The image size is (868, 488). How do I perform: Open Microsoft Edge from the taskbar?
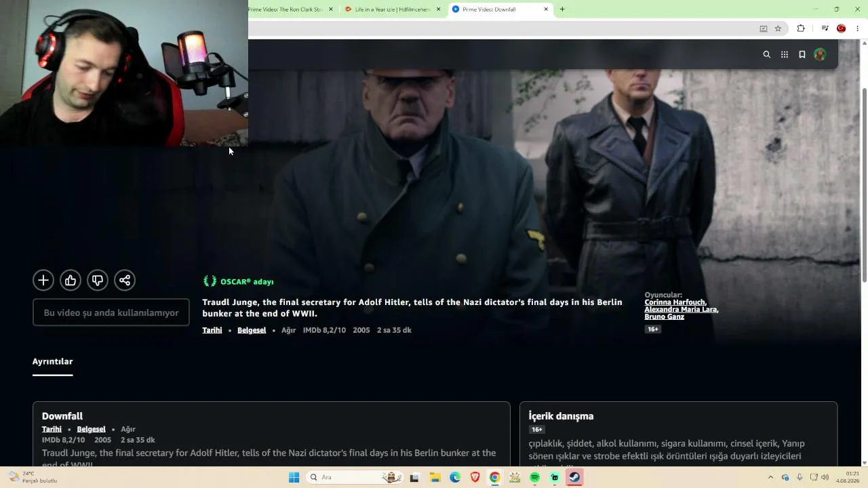point(455,478)
